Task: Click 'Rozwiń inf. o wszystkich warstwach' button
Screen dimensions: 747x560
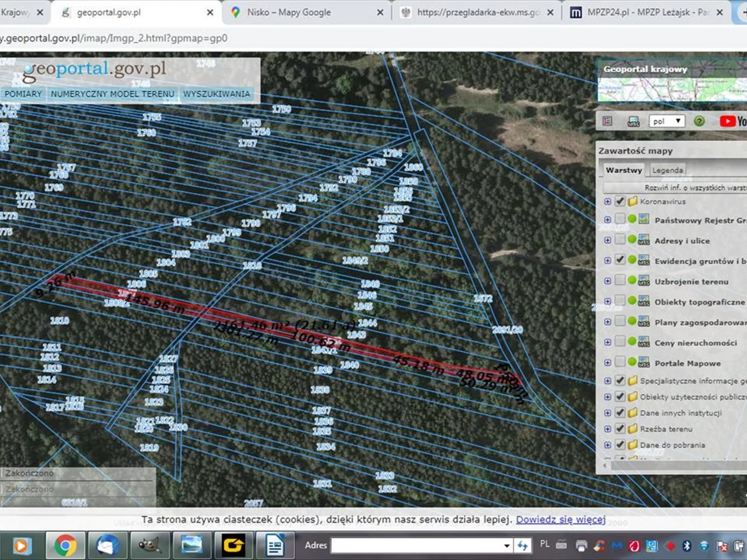Action: pyautogui.click(x=694, y=188)
